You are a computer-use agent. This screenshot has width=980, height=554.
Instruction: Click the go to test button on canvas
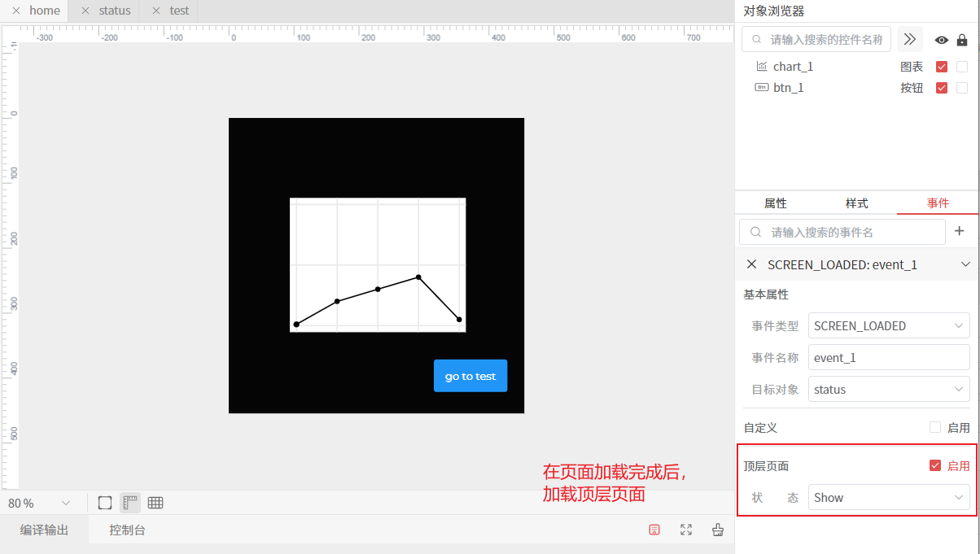pyautogui.click(x=470, y=376)
